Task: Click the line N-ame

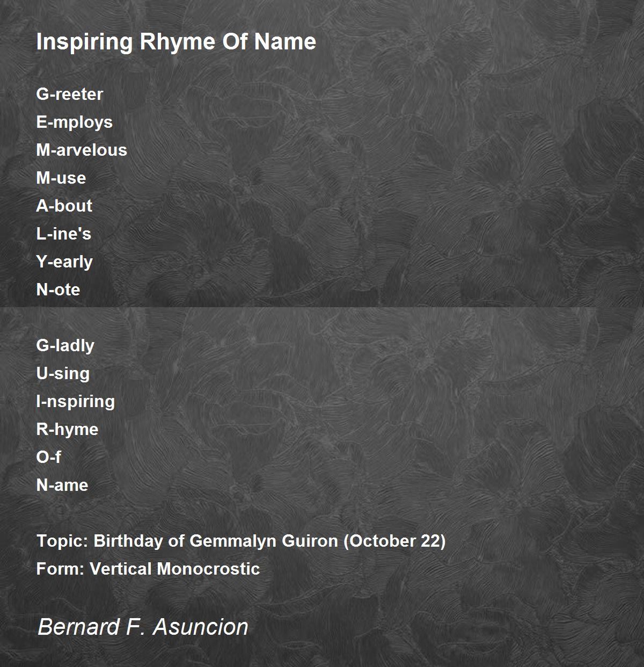Action: point(62,485)
